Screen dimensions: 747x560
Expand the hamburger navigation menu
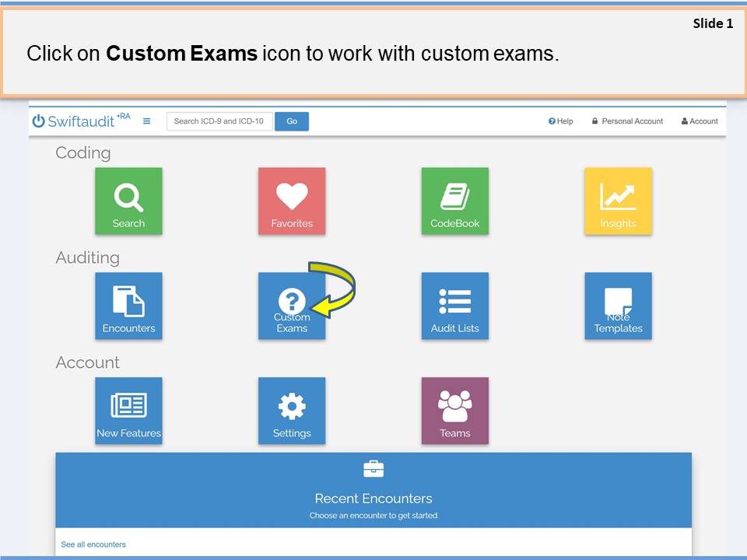pos(147,121)
